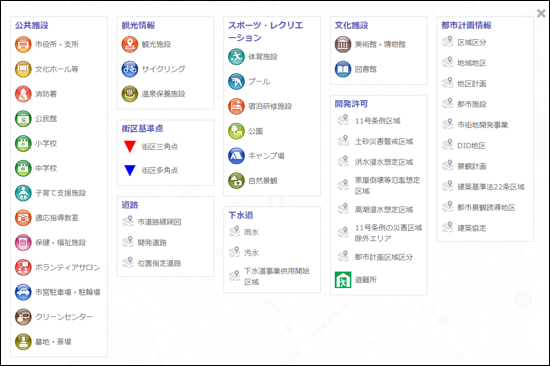Viewport: 550px width, 366px height.
Task: Open 開発道路 layer
Action: [145, 242]
